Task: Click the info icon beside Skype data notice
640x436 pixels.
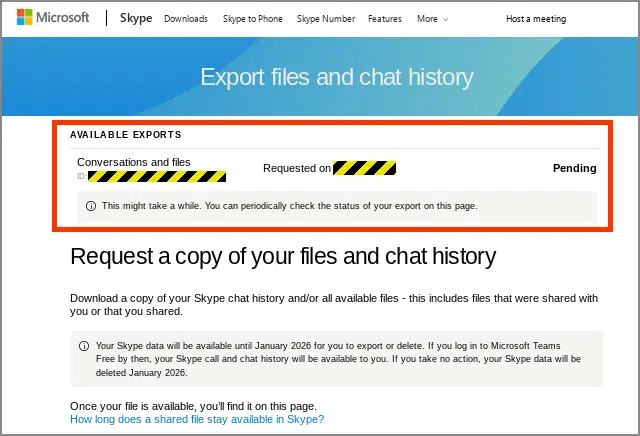Action: tap(84, 346)
